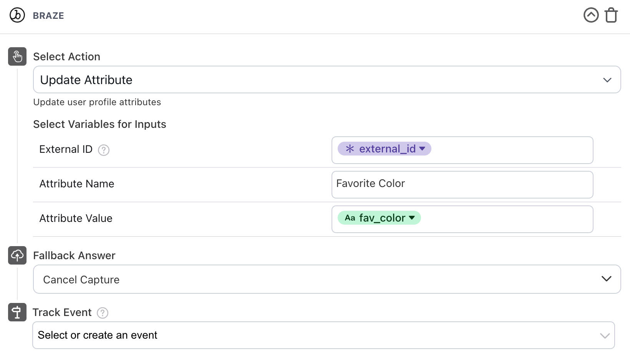630x364 pixels.
Task: Click the Attribute Name field containing Favorite Color
Action: click(x=463, y=185)
